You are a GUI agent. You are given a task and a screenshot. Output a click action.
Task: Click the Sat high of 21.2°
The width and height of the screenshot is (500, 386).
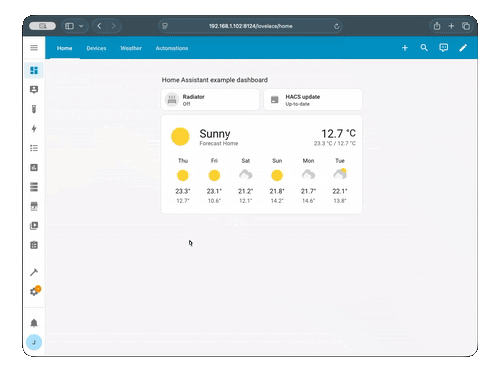[x=246, y=191]
